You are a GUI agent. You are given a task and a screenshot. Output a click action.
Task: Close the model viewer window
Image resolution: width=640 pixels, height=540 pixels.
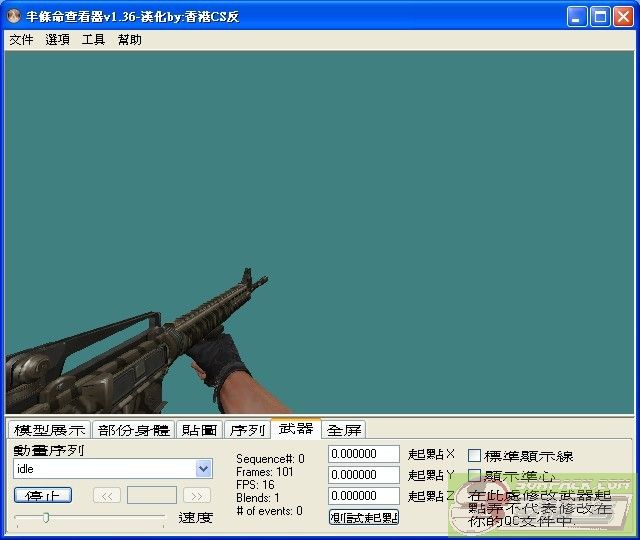(623, 17)
